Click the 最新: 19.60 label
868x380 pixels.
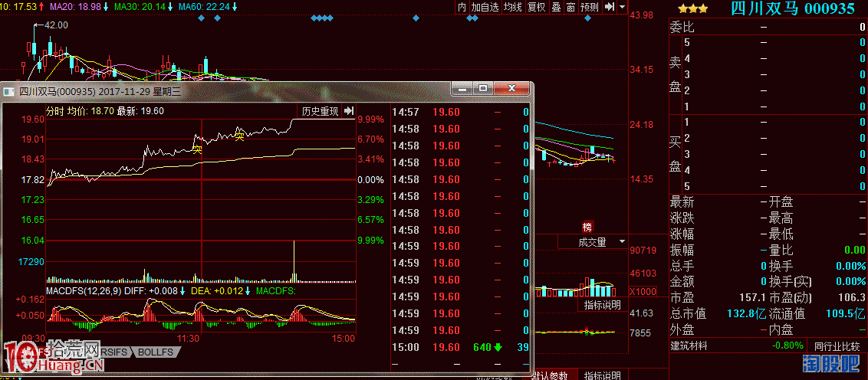pyautogui.click(x=140, y=110)
